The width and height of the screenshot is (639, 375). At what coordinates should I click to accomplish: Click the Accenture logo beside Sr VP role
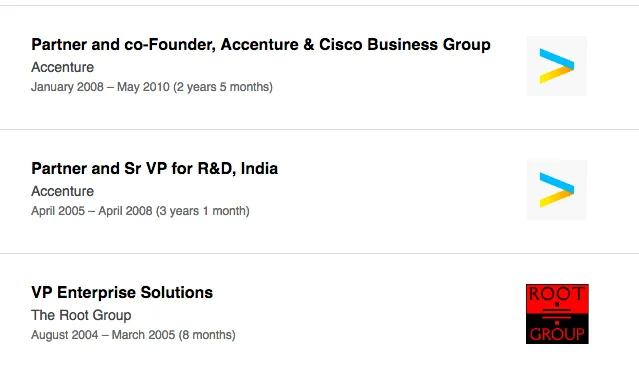coord(557,190)
